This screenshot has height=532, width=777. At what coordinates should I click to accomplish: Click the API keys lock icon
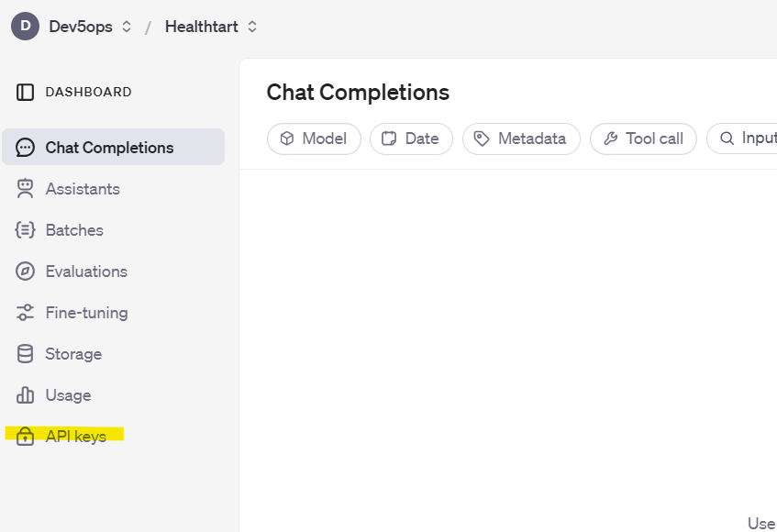click(x=25, y=437)
